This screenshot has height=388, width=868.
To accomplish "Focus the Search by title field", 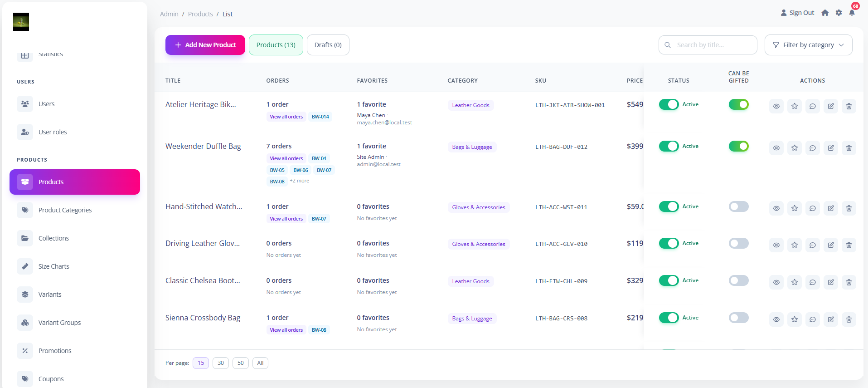I will point(708,45).
